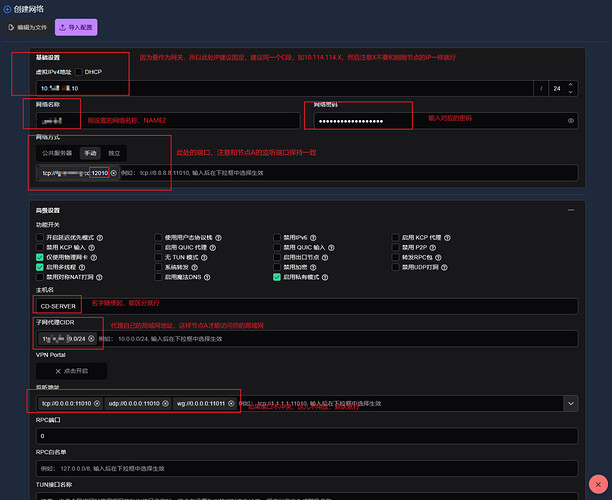Check 禁用加密 checkbox
This screenshot has height=500, width=612.
(x=277, y=267)
